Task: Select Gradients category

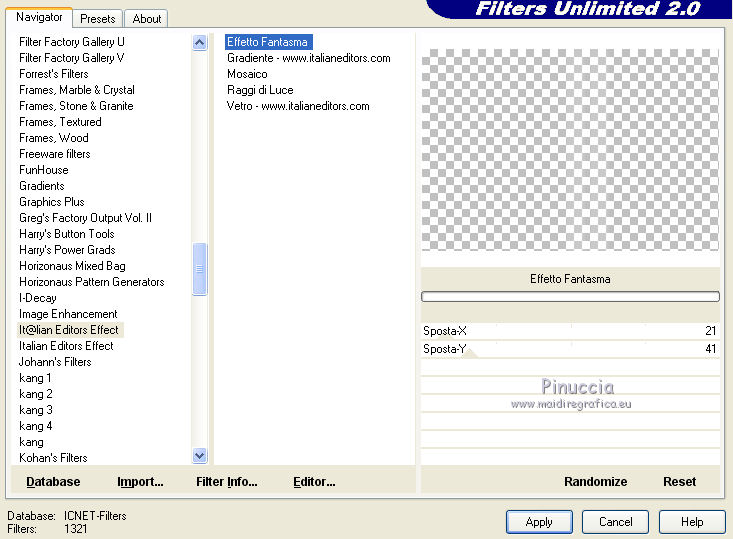Action: point(42,186)
